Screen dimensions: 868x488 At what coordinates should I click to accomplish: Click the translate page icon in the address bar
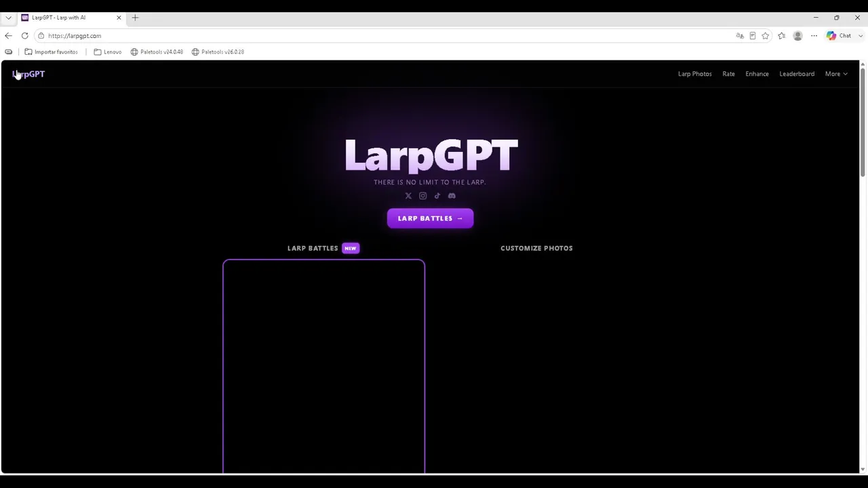coord(740,36)
